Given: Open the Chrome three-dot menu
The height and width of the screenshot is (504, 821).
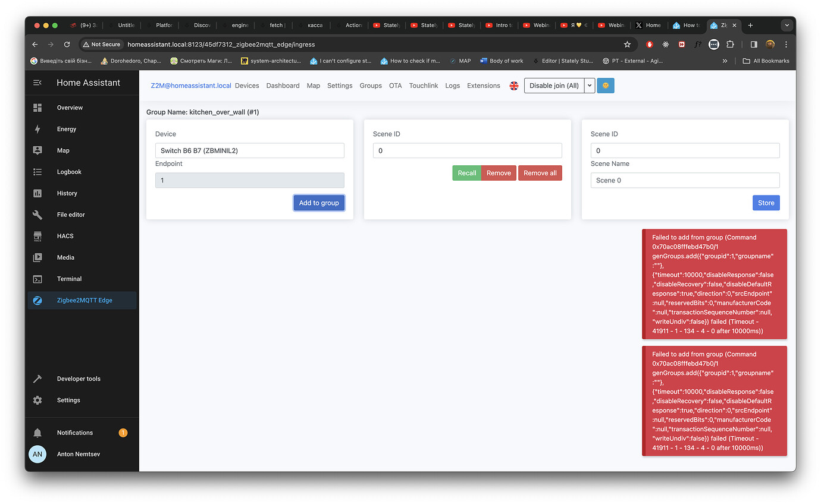Looking at the screenshot, I should click(786, 44).
